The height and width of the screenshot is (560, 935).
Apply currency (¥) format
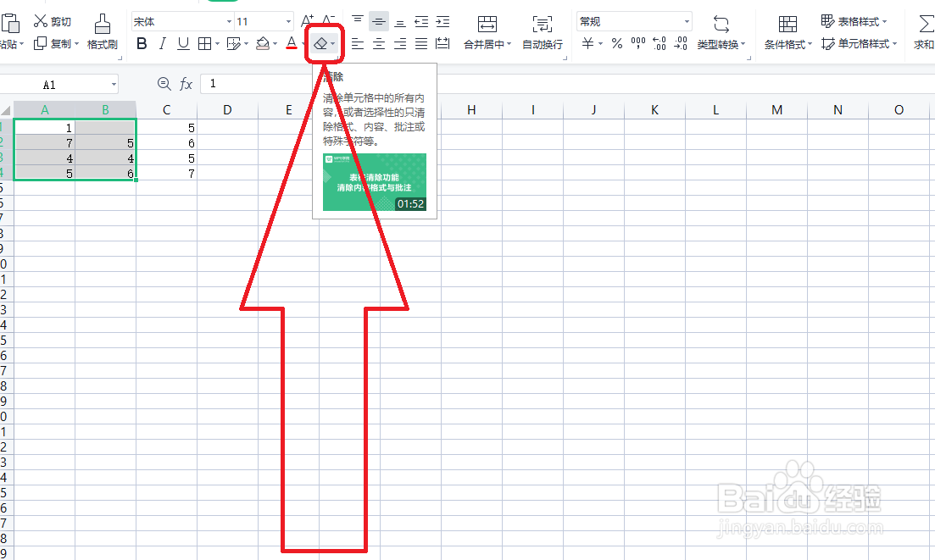[x=588, y=43]
